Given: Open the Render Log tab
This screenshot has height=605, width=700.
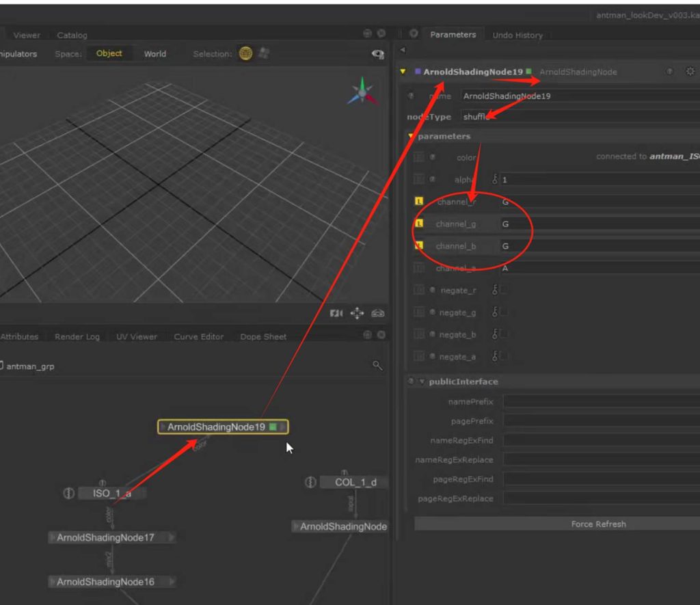Looking at the screenshot, I should pos(77,336).
